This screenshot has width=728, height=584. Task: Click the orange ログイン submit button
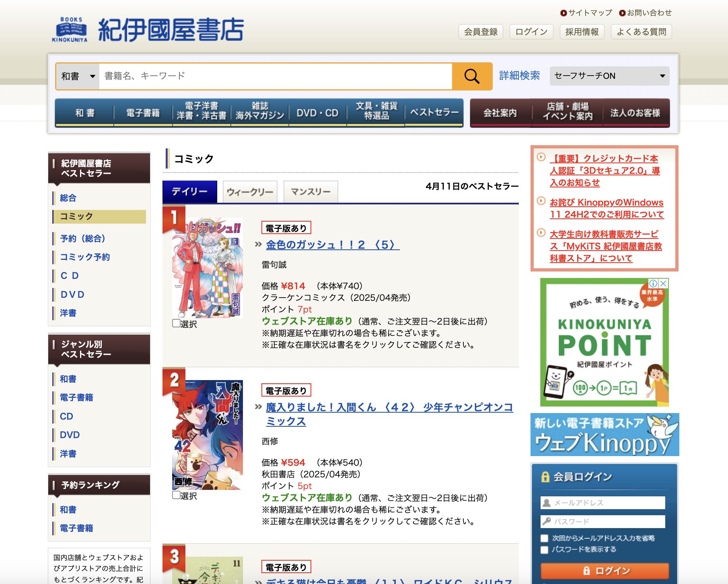pyautogui.click(x=605, y=571)
